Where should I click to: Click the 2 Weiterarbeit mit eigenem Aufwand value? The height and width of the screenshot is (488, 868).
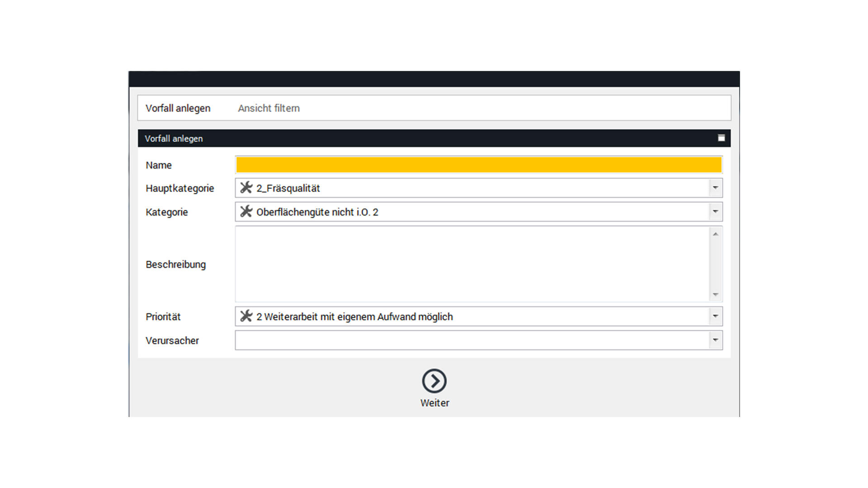tap(354, 317)
